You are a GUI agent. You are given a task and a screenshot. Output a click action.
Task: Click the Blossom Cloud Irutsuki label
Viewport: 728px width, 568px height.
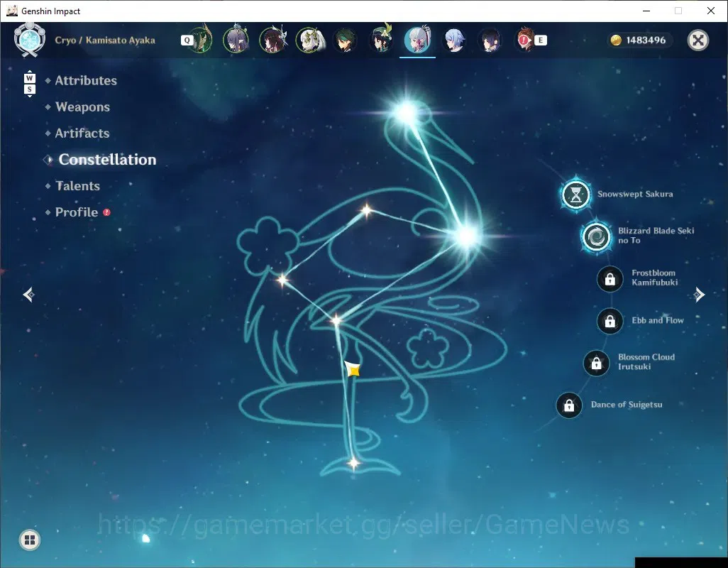646,361
